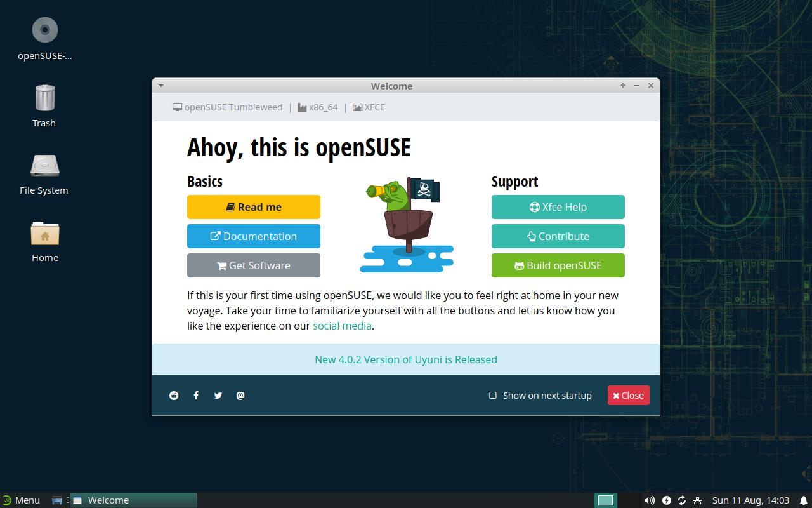Open the Reddit social icon

(174, 396)
